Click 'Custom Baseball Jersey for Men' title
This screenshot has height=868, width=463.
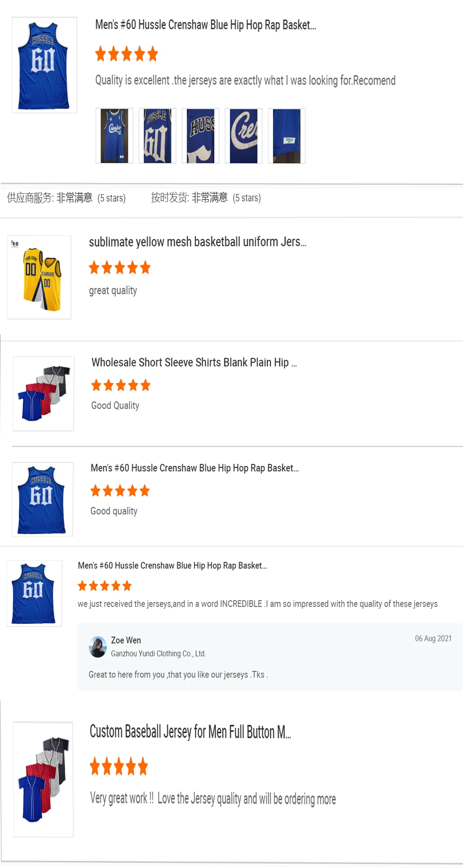pos(190,732)
